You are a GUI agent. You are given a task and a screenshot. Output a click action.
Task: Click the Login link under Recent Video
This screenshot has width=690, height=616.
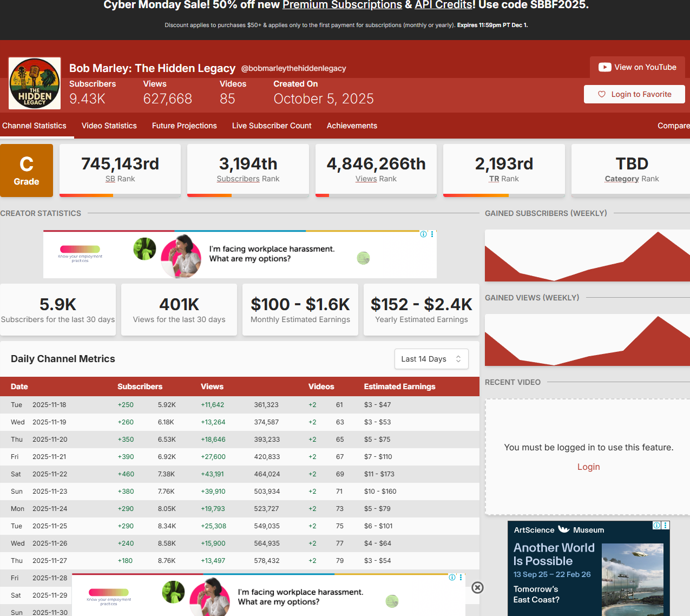pos(588,467)
